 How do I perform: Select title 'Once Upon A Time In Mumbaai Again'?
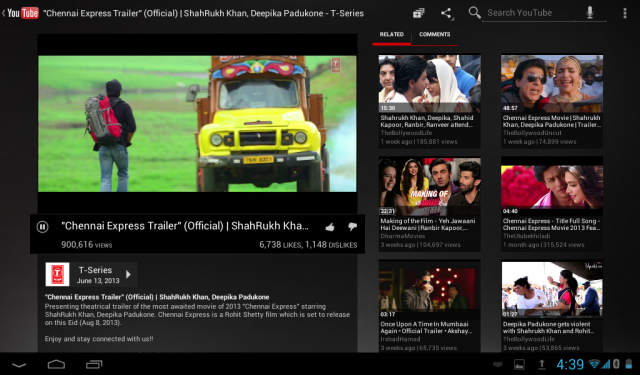coord(426,327)
